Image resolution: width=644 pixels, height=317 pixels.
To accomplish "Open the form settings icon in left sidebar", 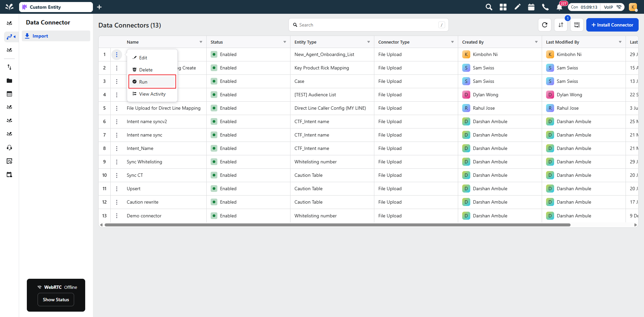I will pos(9,161).
